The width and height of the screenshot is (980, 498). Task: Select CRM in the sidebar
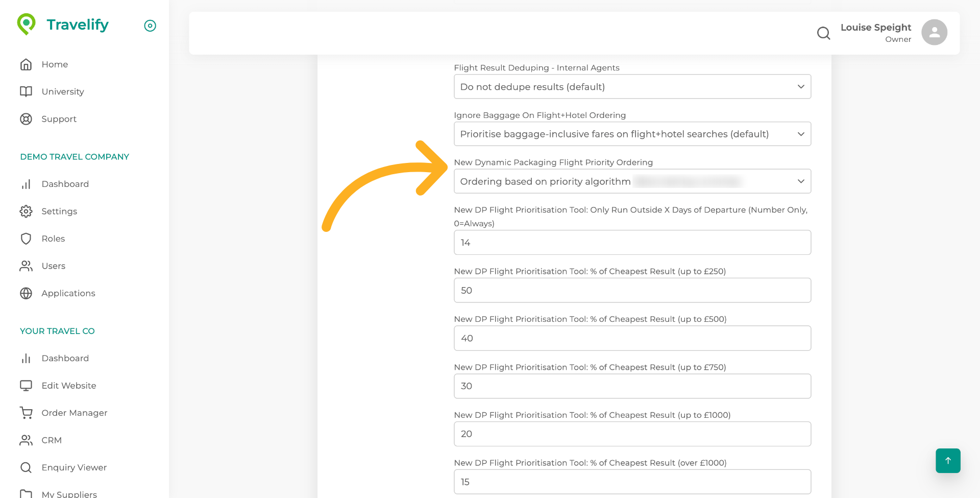click(52, 440)
